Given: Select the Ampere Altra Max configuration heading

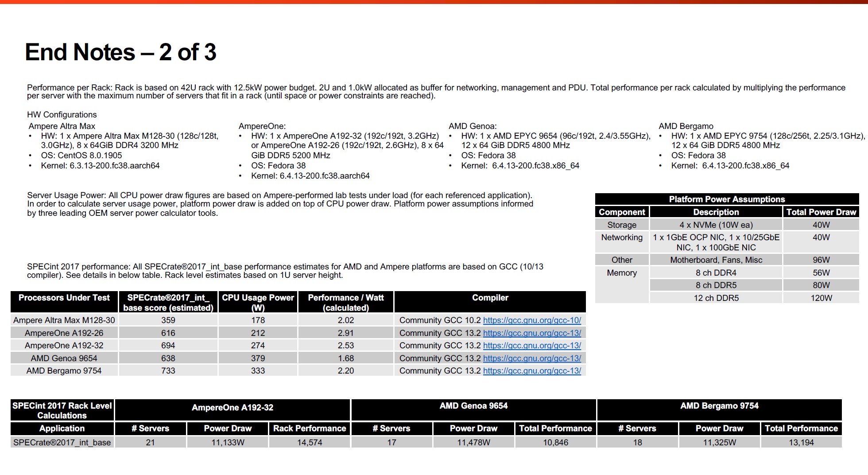Looking at the screenshot, I should [62, 126].
